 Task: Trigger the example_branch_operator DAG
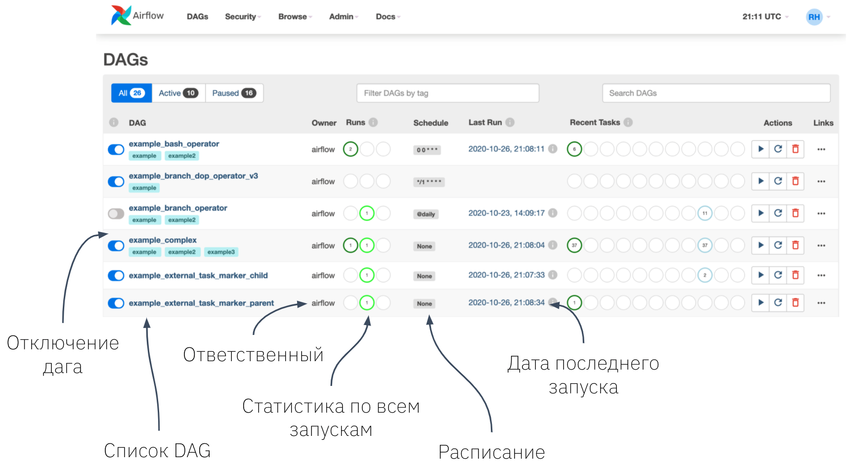pyautogui.click(x=760, y=213)
